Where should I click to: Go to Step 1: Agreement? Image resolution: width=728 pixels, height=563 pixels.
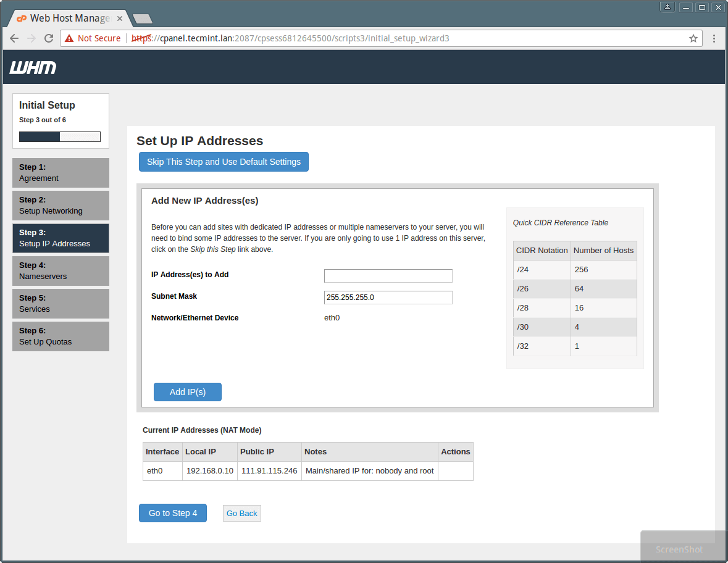pyautogui.click(x=61, y=173)
